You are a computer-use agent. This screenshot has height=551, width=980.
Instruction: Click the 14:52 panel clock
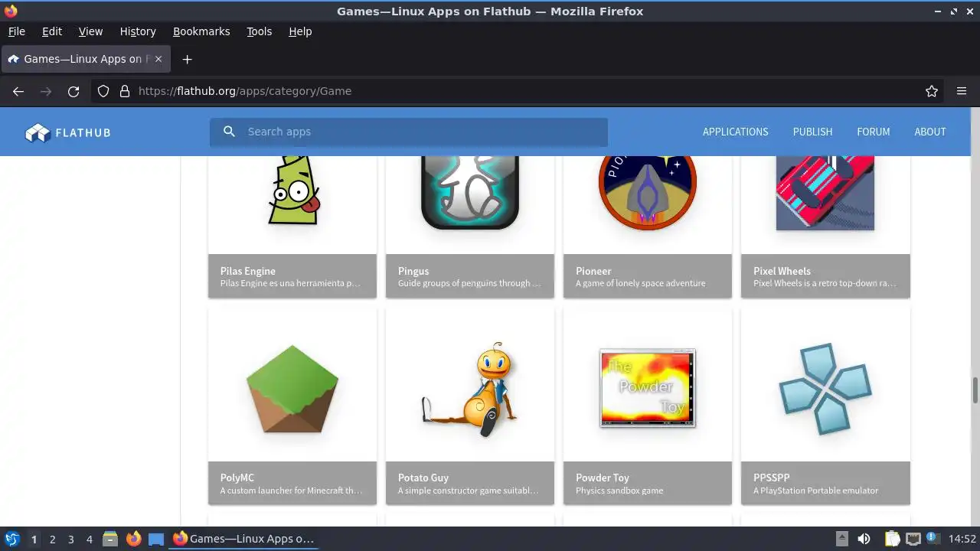point(962,539)
